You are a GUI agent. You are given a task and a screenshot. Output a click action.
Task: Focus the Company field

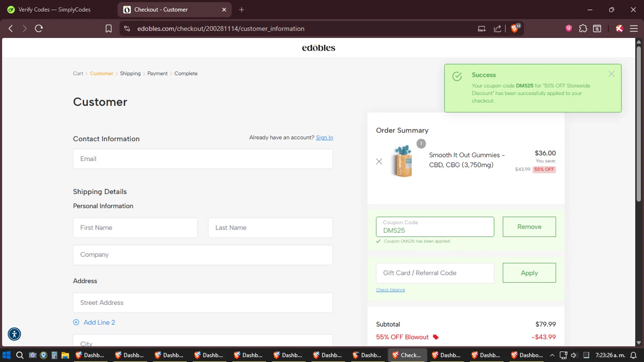pyautogui.click(x=203, y=255)
